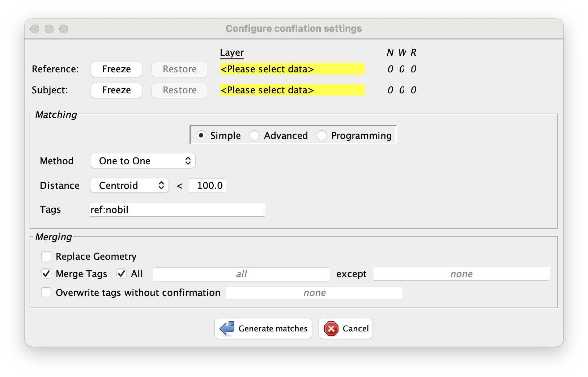Uncheck the Merge Tags checkbox

pos(46,274)
